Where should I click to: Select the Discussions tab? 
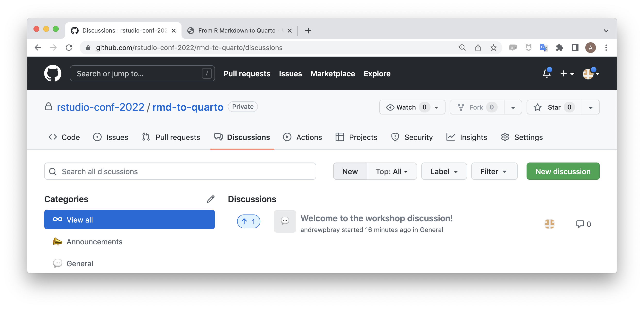pyautogui.click(x=248, y=137)
